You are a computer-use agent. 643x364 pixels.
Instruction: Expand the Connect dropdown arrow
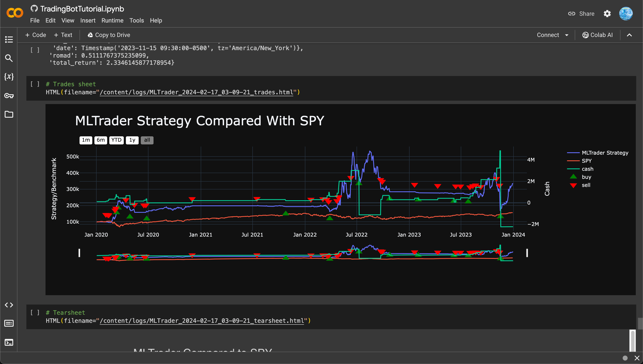click(x=567, y=35)
